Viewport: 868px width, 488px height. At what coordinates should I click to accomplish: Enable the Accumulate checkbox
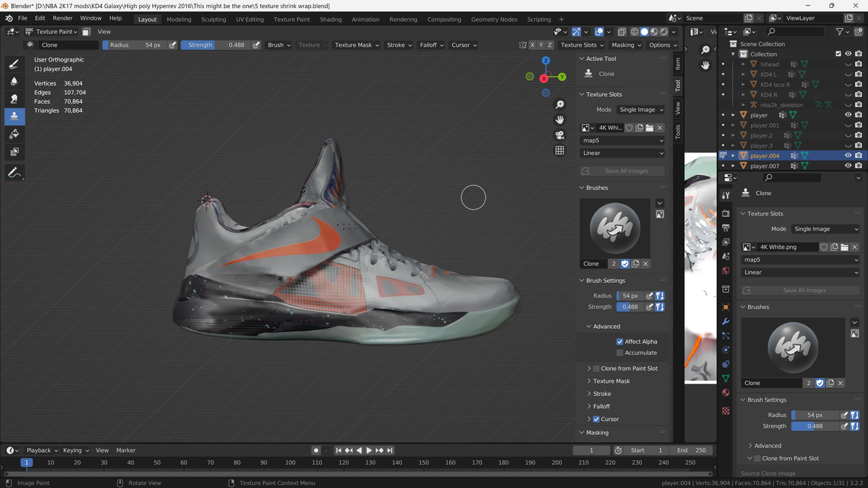pos(620,352)
